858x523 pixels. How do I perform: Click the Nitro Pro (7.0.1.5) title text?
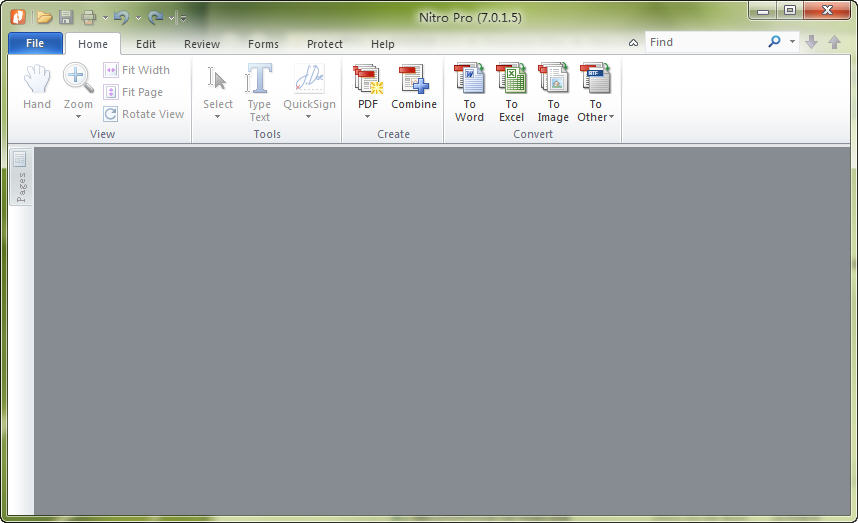coord(470,18)
